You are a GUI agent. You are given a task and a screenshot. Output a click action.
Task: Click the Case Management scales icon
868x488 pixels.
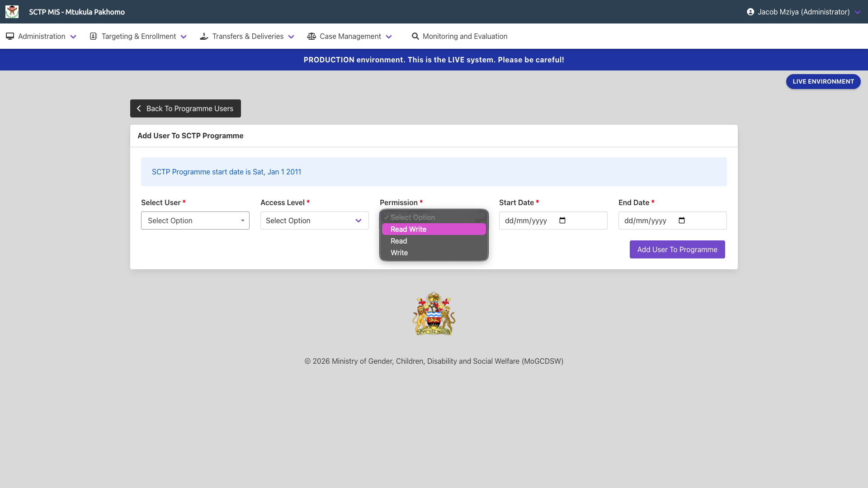[311, 36]
